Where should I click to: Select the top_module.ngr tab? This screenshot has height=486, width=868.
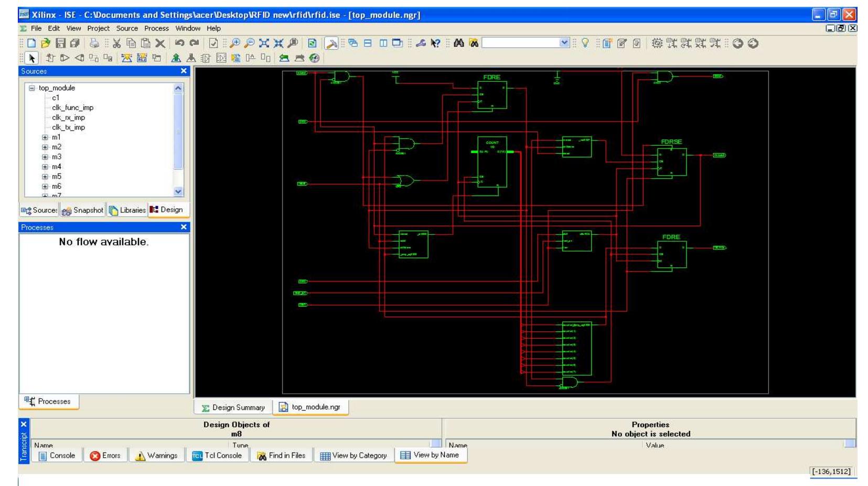coord(310,407)
